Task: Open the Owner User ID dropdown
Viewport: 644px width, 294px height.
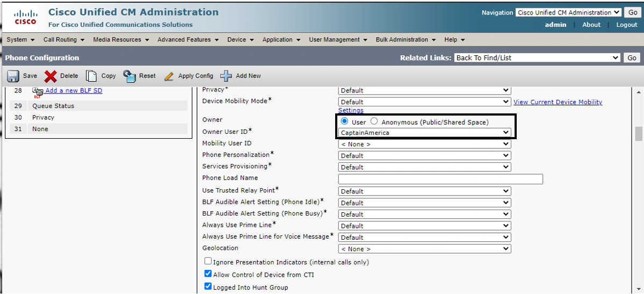Action: (x=424, y=132)
